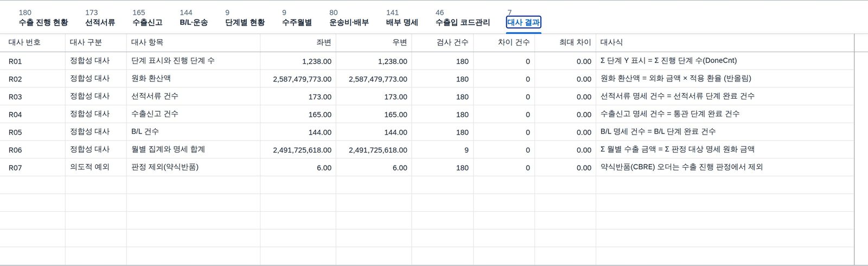Click formula B/L 명세 건수 = B/L 단계 완료 건수

tap(725, 132)
